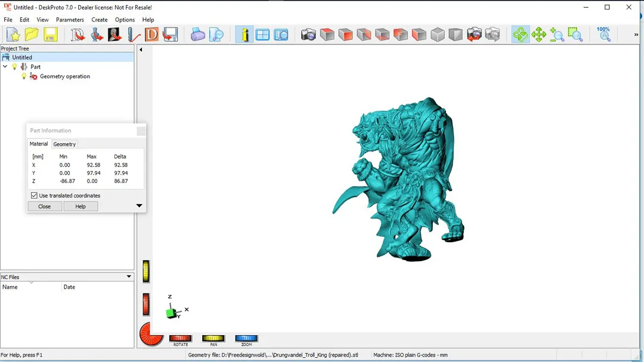The image size is (644, 362).
Task: Select the light gray isometric cube icon
Action: [438, 35]
